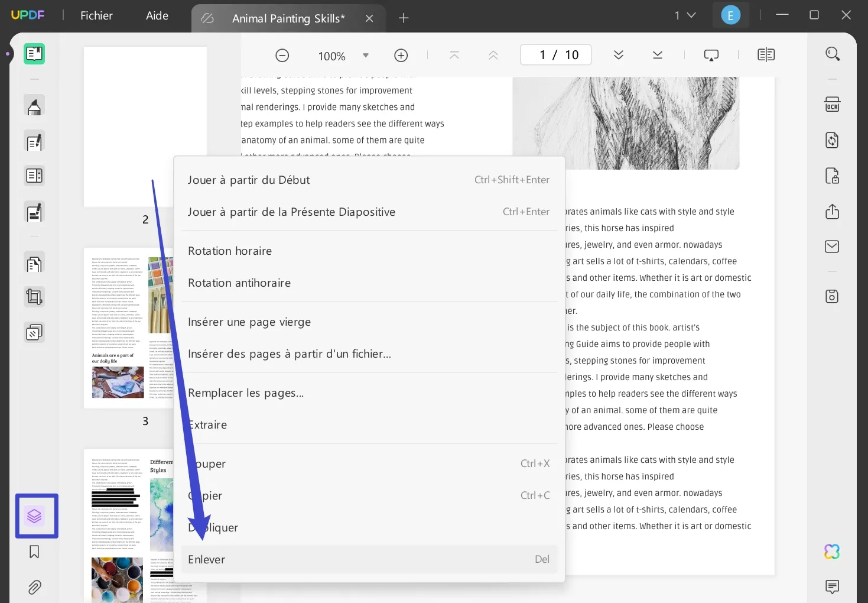Collapse the toolbar with double-chevron down
Viewport: 868px width, 603px height.
618,54
